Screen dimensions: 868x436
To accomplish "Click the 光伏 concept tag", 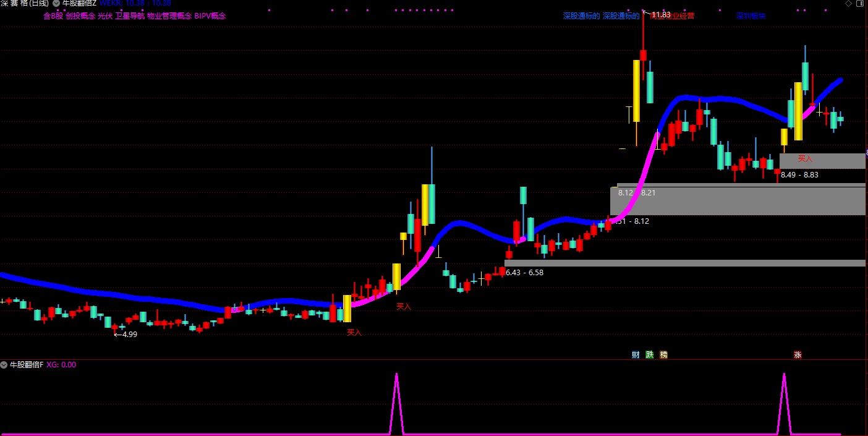I will (x=105, y=16).
